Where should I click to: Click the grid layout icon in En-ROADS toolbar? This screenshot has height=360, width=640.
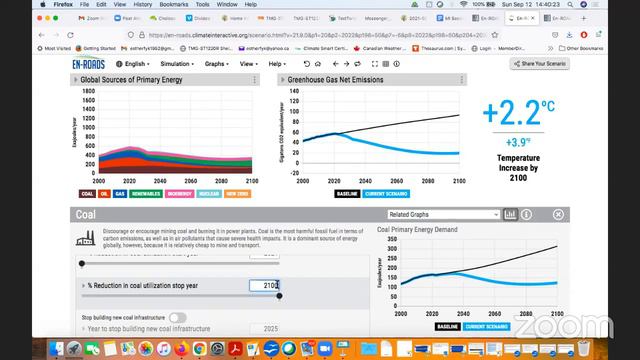click(x=386, y=64)
